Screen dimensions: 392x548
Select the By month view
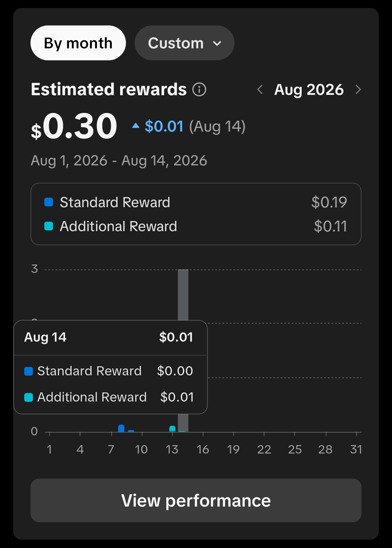point(78,43)
